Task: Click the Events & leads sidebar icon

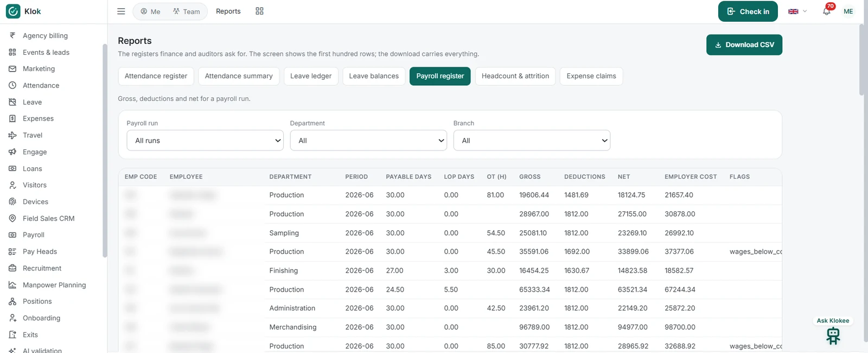Action: click(12, 52)
